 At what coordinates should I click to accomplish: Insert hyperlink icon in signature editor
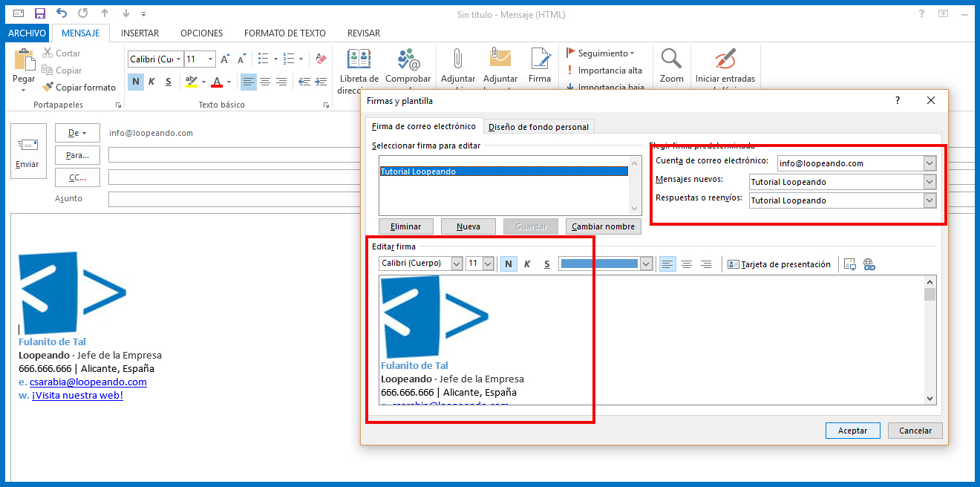point(869,264)
